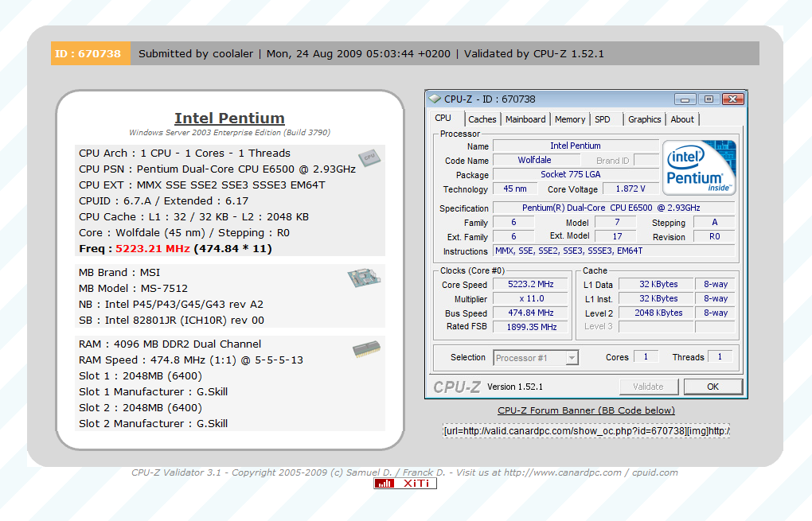Click the OK button in CPU-Z
The image size is (812, 521).
pos(713,387)
